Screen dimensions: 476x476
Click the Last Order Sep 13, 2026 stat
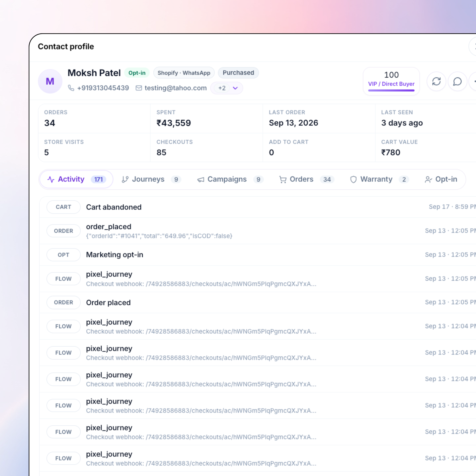319,119
